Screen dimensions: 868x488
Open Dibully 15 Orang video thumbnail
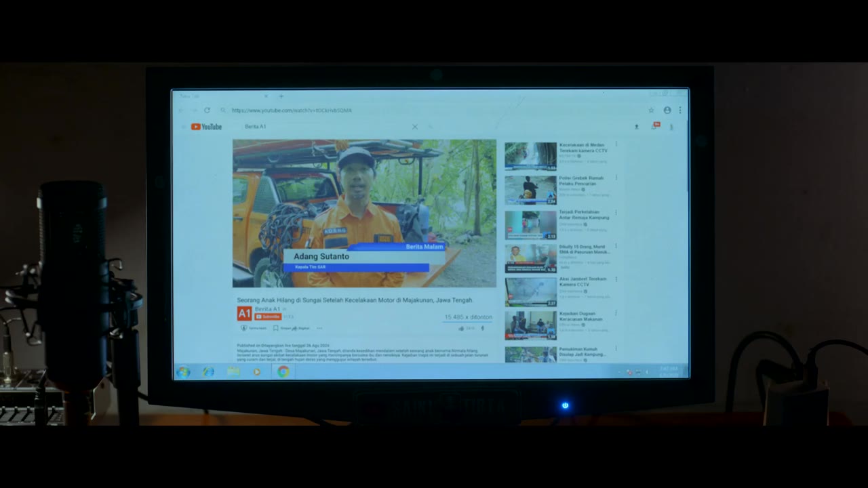coord(530,258)
